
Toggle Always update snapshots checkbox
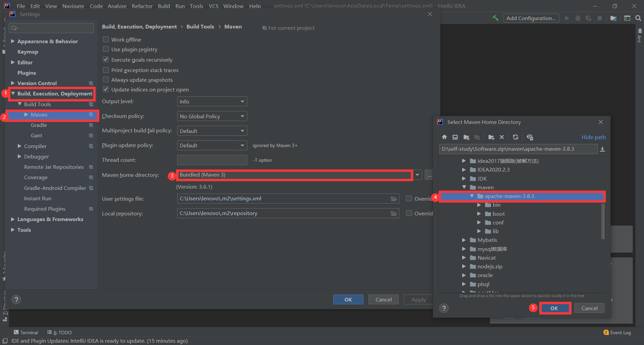pos(106,80)
